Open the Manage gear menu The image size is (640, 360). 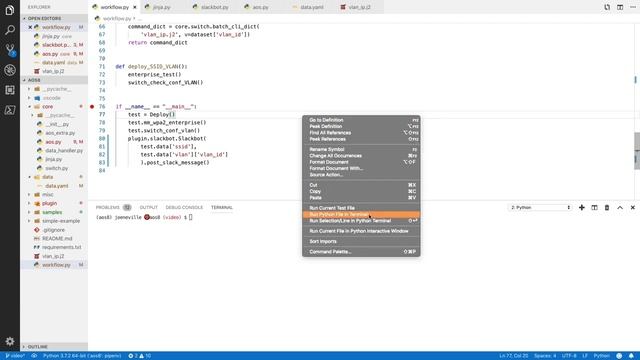[10, 341]
